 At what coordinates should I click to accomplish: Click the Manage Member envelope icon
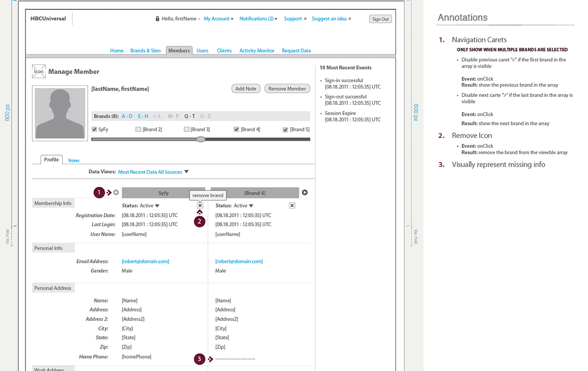pyautogui.click(x=39, y=71)
